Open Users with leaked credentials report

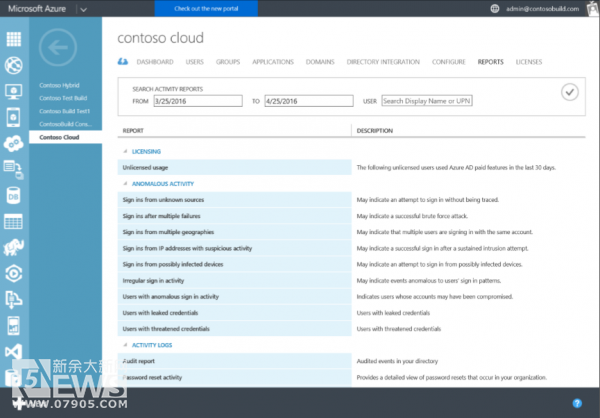(x=234, y=313)
